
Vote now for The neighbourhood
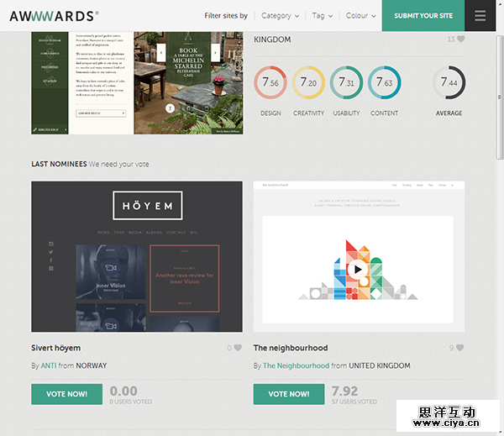click(288, 394)
